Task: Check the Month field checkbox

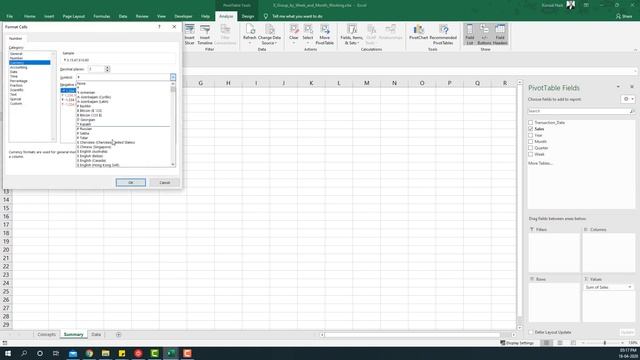Action: pyautogui.click(x=531, y=141)
